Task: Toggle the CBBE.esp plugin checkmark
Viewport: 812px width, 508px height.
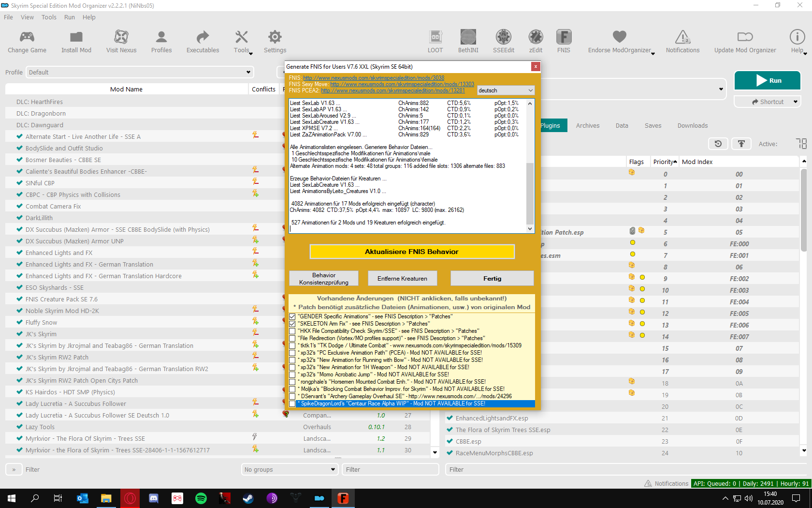Action: coord(450,441)
